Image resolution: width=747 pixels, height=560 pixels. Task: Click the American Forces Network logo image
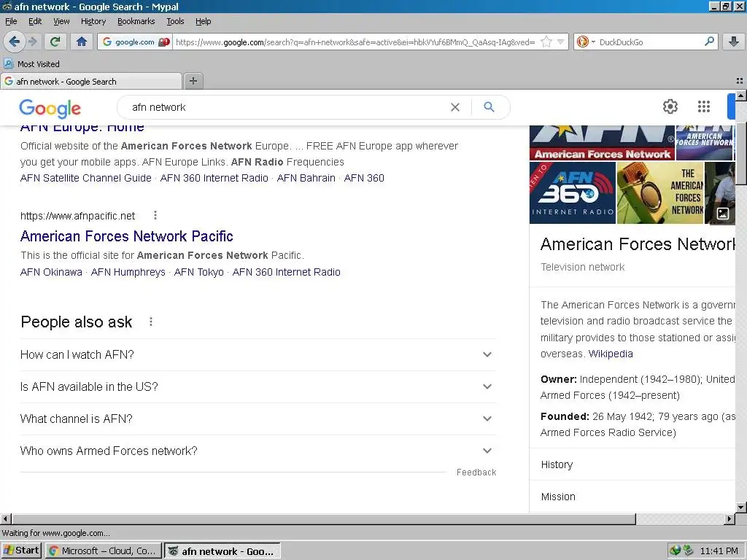(602, 142)
